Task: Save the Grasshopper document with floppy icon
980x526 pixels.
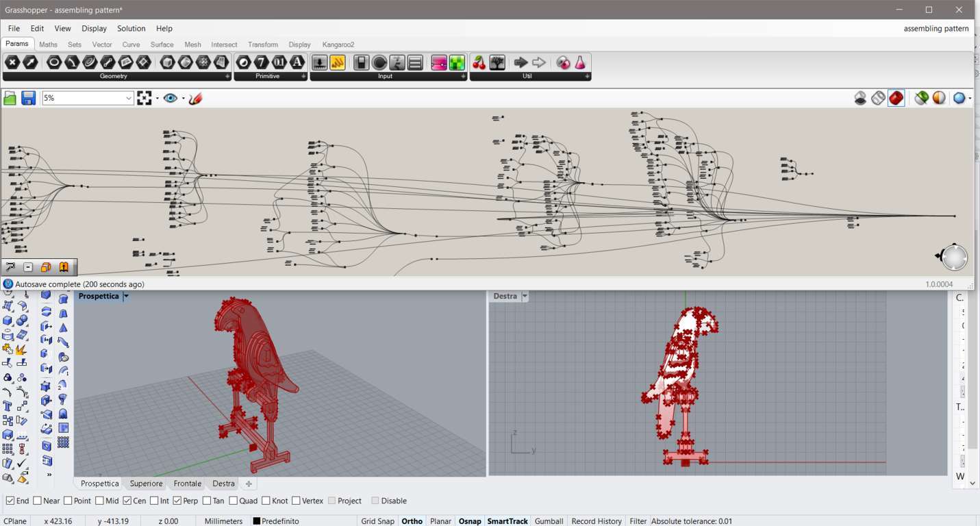Action: (28, 99)
